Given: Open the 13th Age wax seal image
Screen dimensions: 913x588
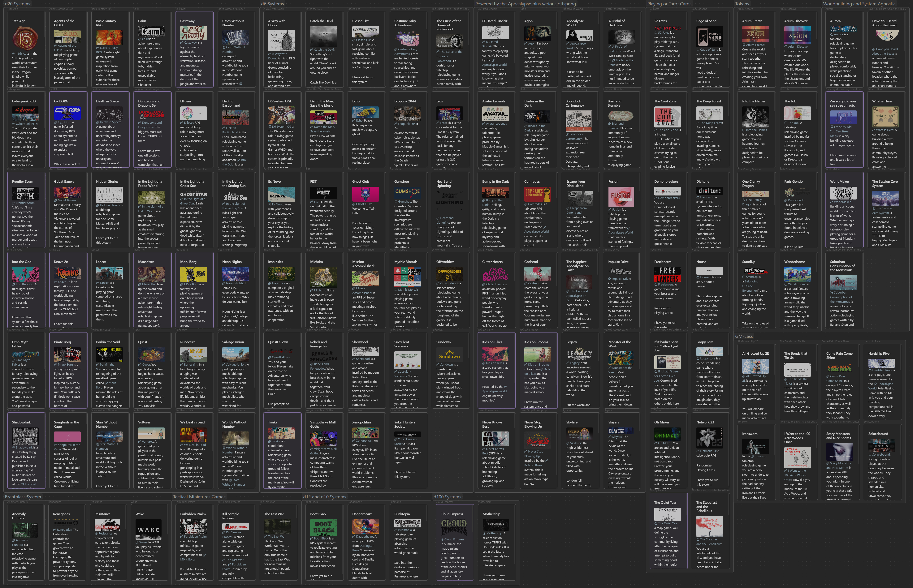Looking at the screenshot, I should point(26,39).
